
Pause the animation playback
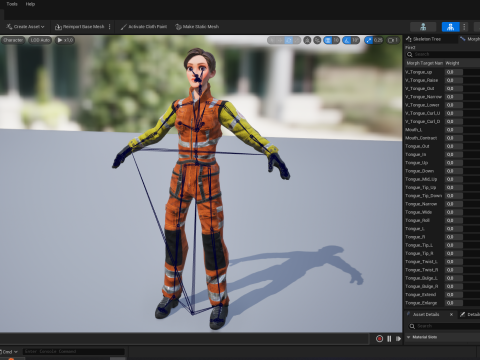389,339
